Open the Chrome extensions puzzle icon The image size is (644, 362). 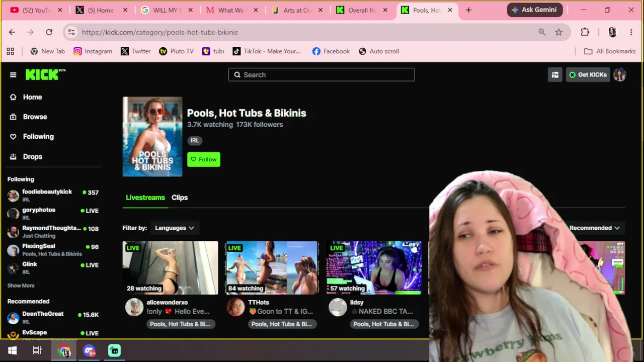pos(585,32)
